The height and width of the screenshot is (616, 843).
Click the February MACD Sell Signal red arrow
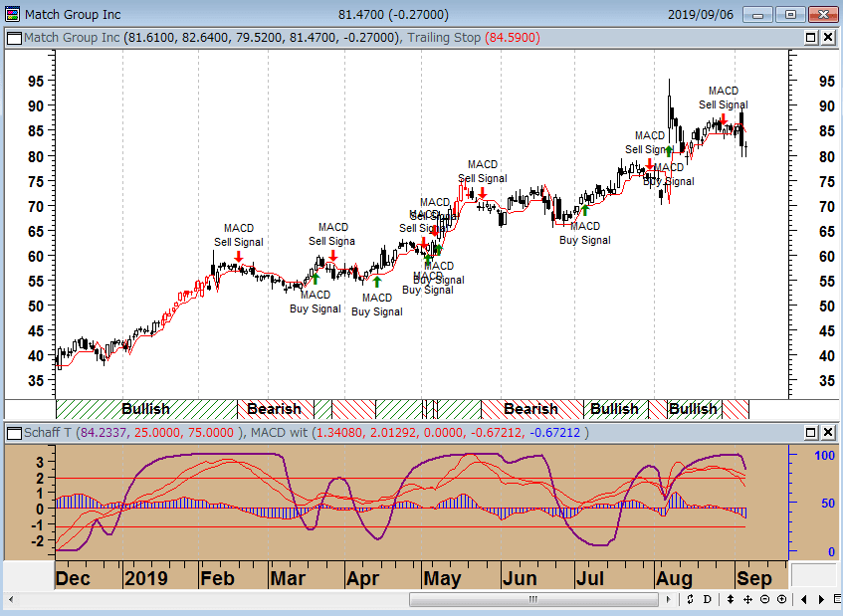pyautogui.click(x=239, y=257)
